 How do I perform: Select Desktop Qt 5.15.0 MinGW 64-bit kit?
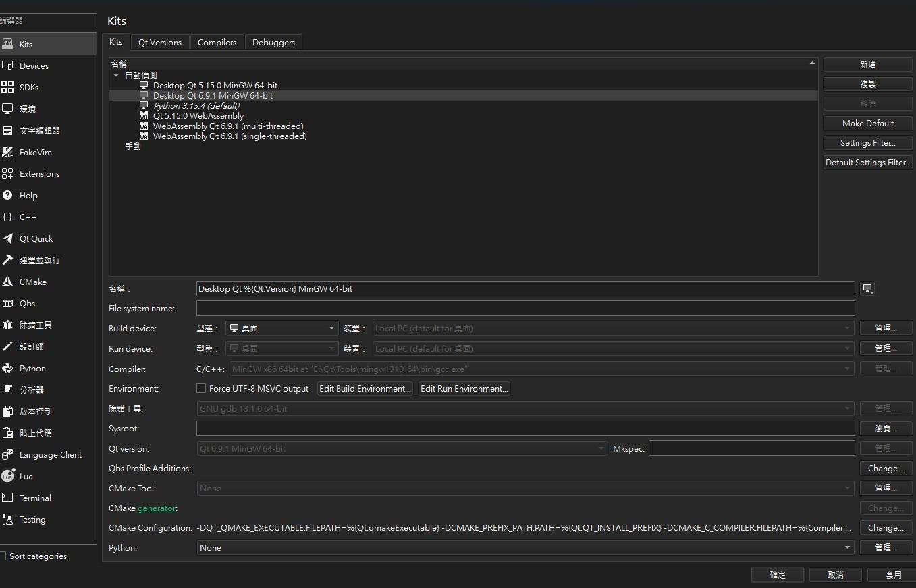(215, 85)
